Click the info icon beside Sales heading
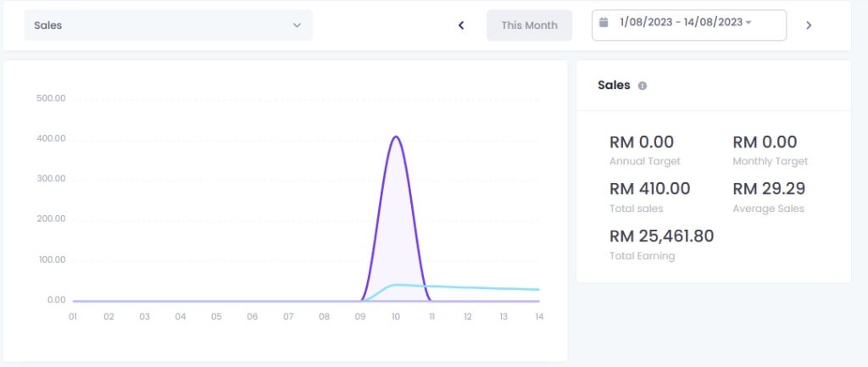 (642, 86)
